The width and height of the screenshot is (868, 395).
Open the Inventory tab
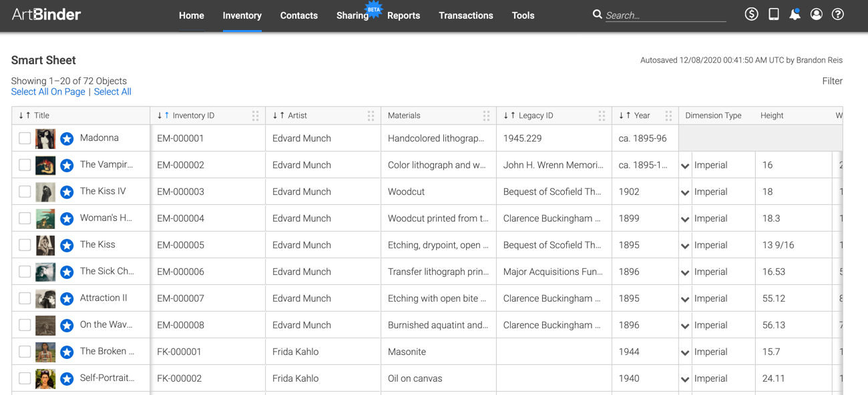(x=242, y=15)
